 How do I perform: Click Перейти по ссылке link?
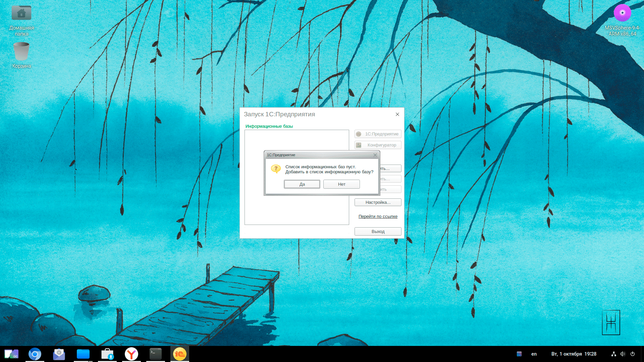coord(378,217)
